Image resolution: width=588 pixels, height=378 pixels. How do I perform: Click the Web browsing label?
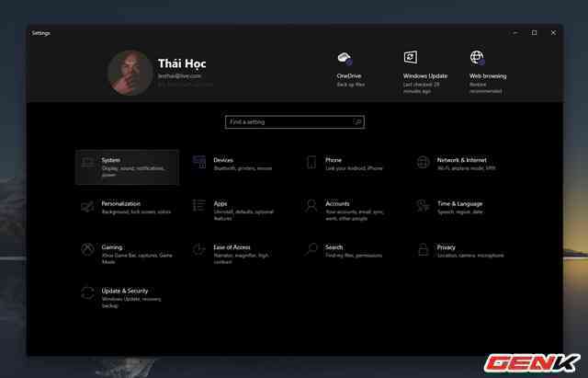tap(488, 75)
